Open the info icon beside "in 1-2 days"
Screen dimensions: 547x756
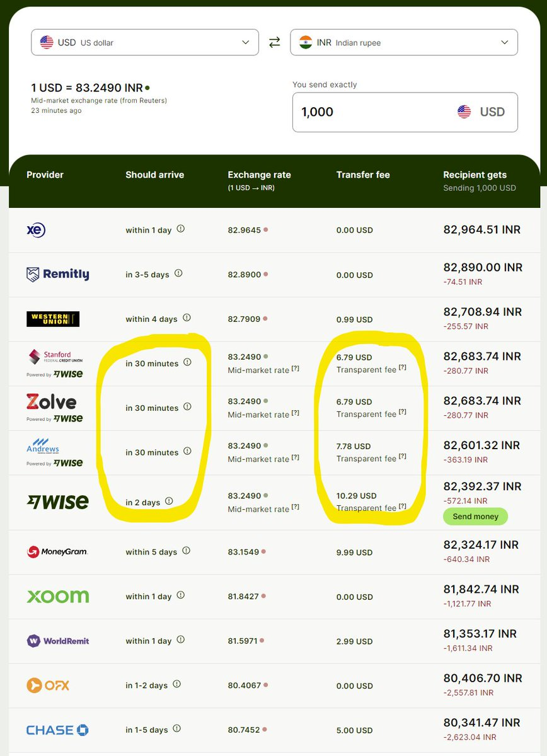176,684
